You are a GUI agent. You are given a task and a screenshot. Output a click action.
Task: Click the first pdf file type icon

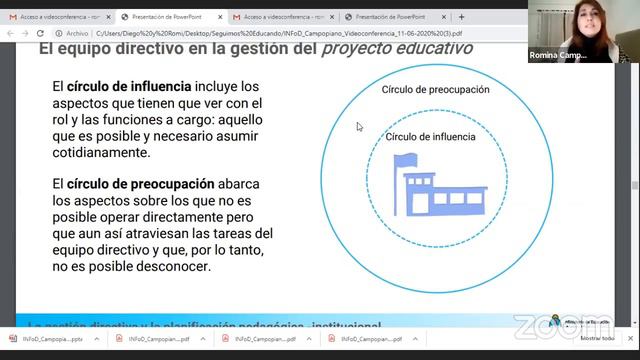pyautogui.click(x=119, y=338)
